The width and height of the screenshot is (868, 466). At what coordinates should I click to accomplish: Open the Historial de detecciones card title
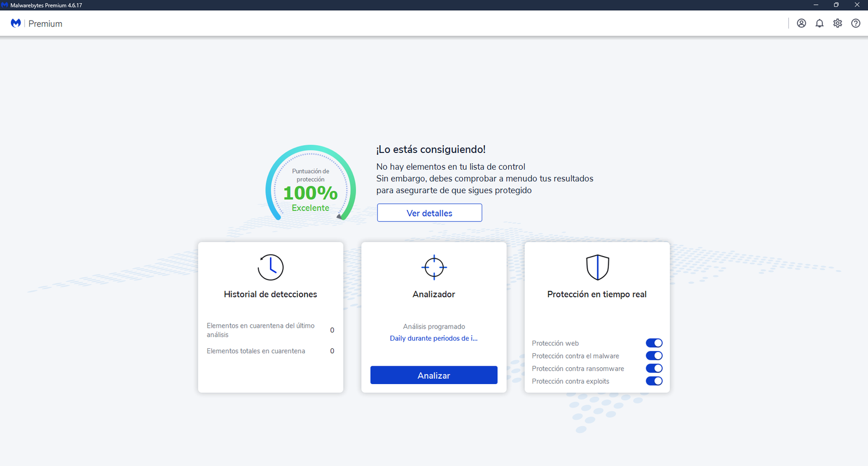coord(270,294)
